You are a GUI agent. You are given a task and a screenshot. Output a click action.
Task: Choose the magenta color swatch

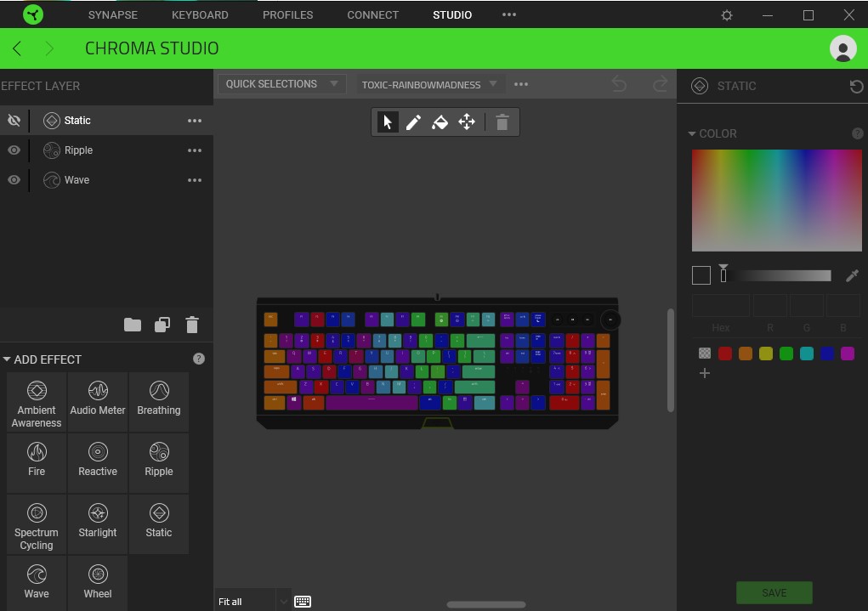[x=848, y=354]
